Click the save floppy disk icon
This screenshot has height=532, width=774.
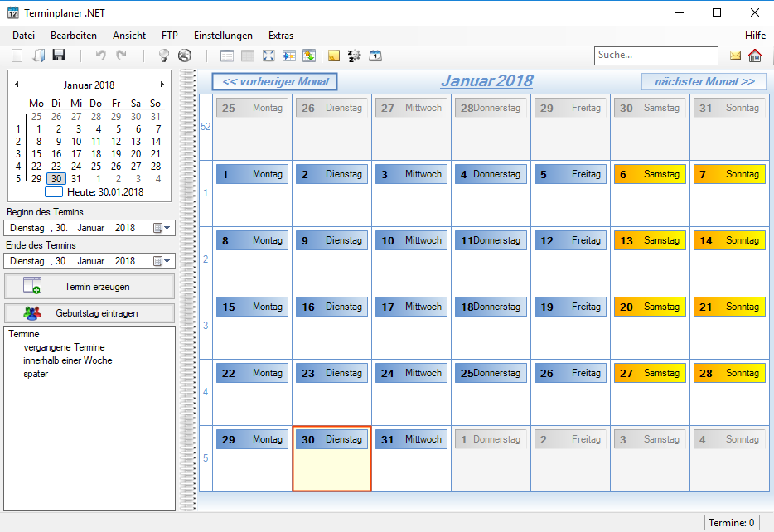tap(59, 56)
